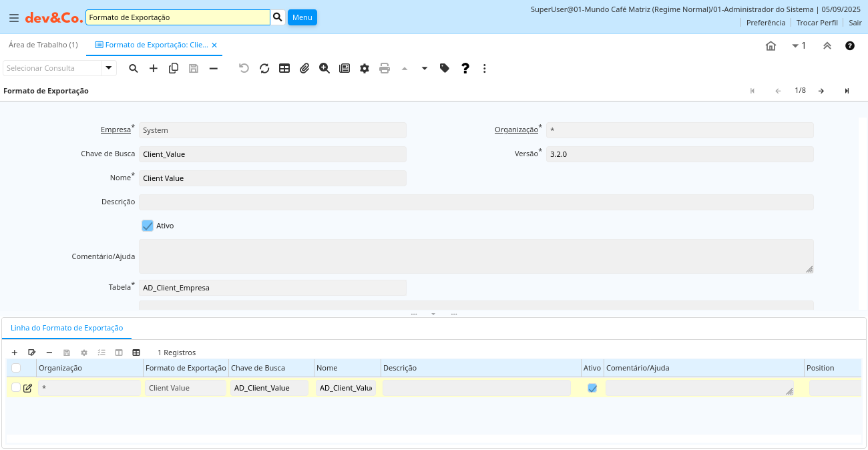Click the Menu button
Viewport: 868px width, 450px height.
(302, 17)
